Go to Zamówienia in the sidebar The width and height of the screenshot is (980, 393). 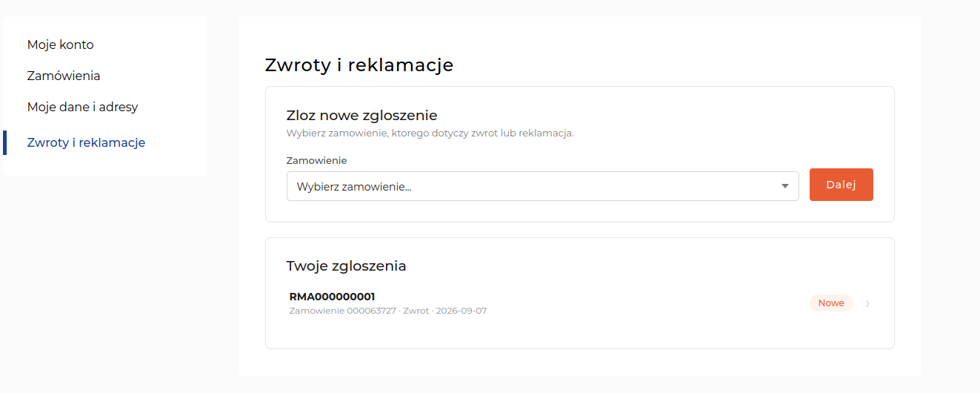coord(64,76)
